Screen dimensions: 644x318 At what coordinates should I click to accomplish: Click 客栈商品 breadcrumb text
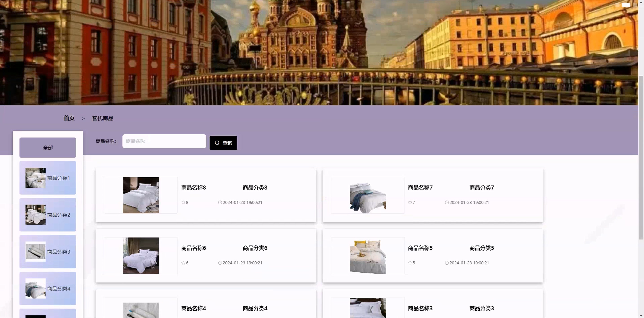pos(102,119)
